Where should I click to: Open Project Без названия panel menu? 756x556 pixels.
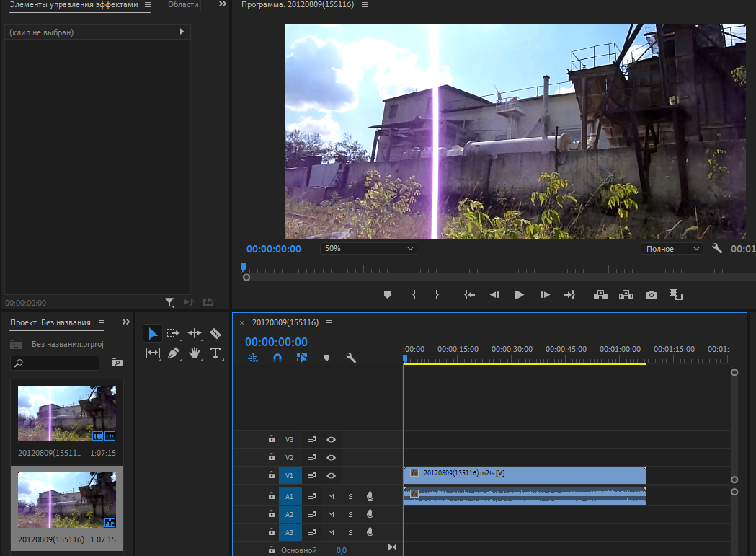(101, 322)
